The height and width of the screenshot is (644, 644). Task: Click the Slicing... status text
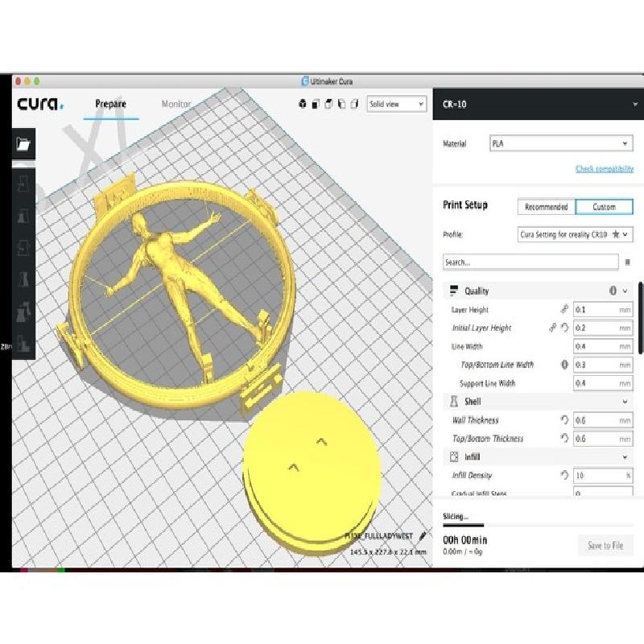click(x=455, y=516)
